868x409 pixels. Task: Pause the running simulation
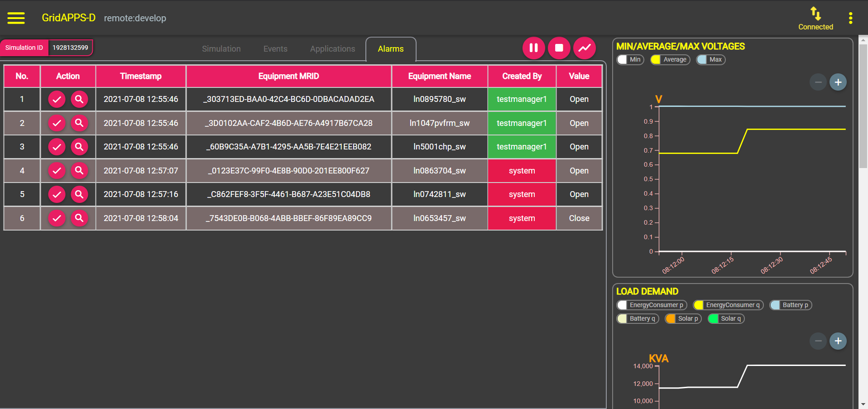click(x=534, y=48)
